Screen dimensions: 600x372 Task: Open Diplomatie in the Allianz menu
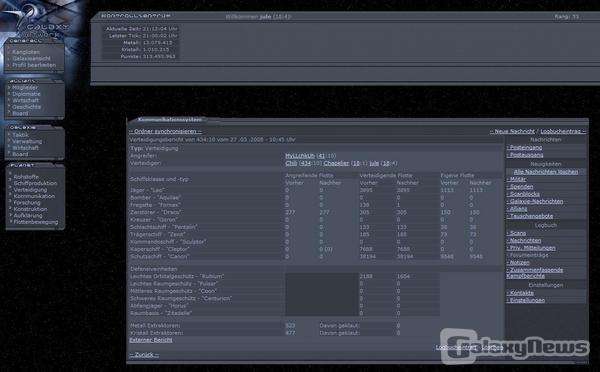26,94
